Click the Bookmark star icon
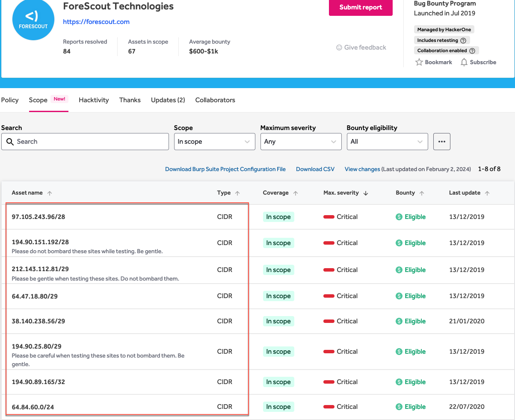This screenshot has height=420, width=515. pos(419,62)
